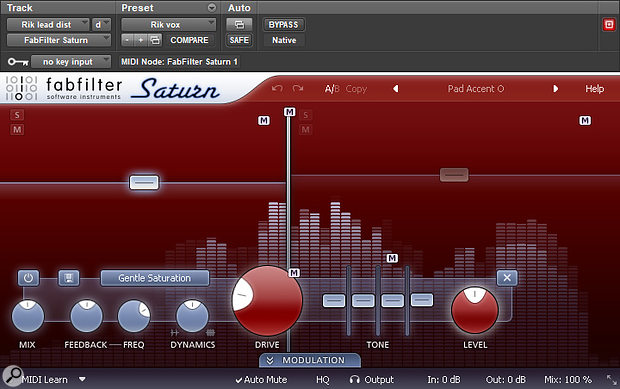620x389 pixels.
Task: Toggle the band power button
Action: (x=28, y=278)
